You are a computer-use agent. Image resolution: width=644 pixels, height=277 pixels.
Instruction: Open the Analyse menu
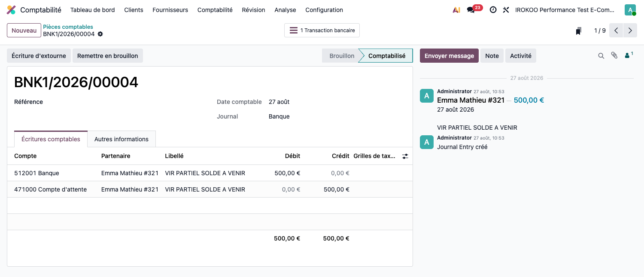coord(285,10)
